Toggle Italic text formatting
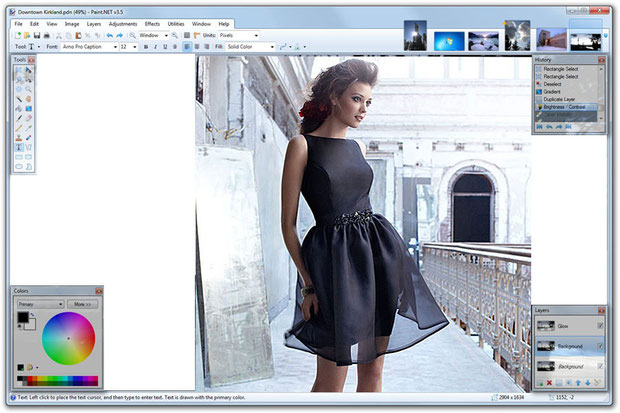The height and width of the screenshot is (413, 620). pyautogui.click(x=155, y=47)
